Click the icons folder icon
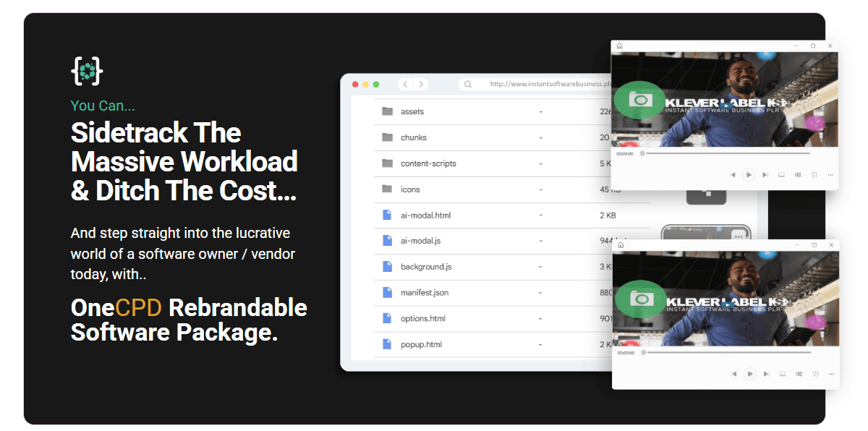868x431 pixels. pos(387,189)
